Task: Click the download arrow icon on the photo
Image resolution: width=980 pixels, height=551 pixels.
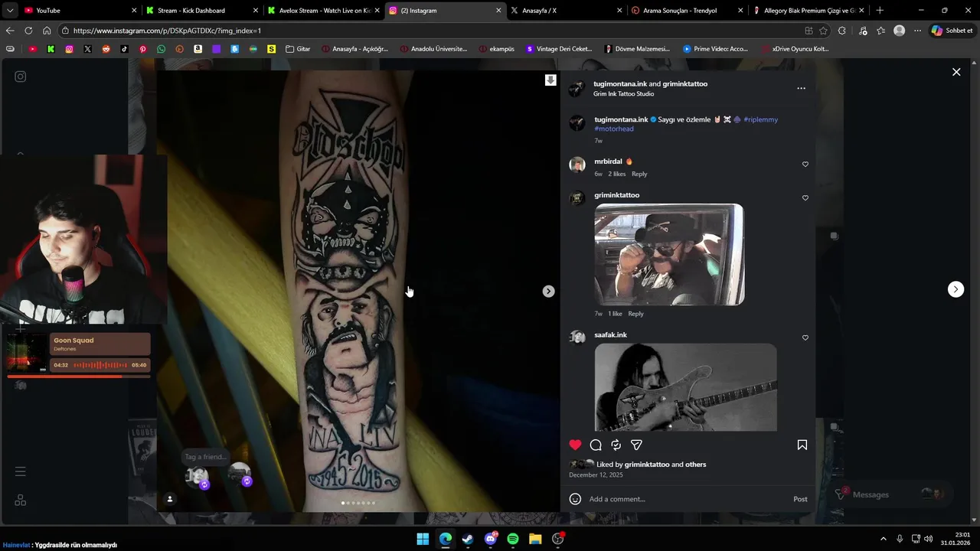Action: click(x=550, y=80)
